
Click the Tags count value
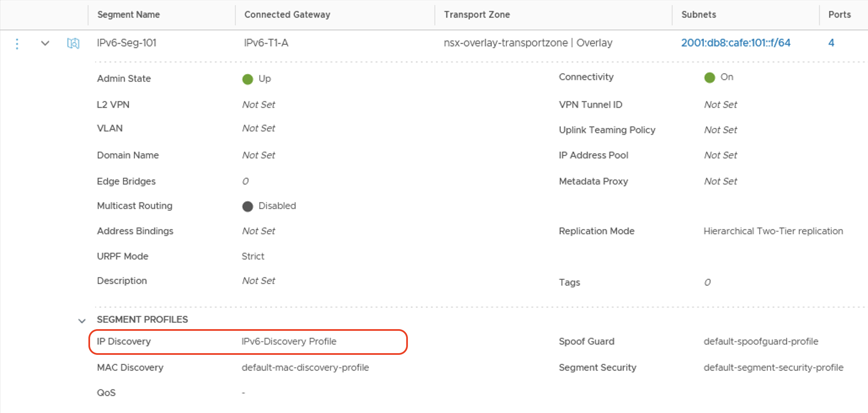coord(708,282)
